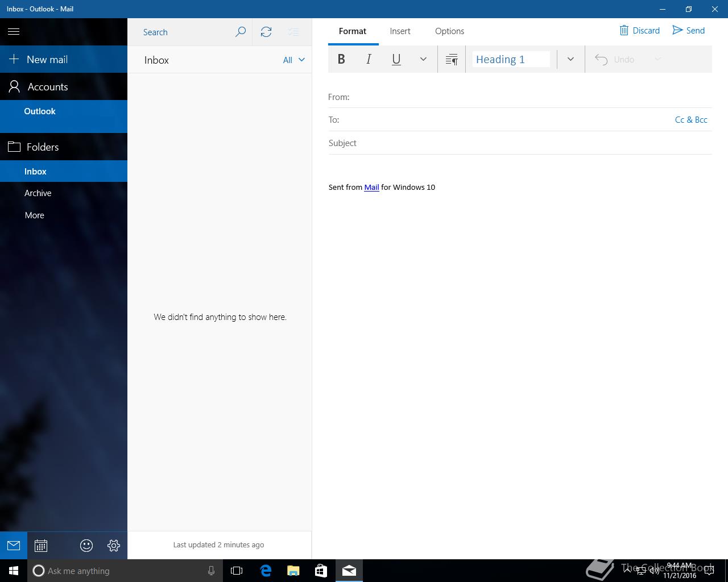Launch Microsoft Edge from taskbar

266,571
